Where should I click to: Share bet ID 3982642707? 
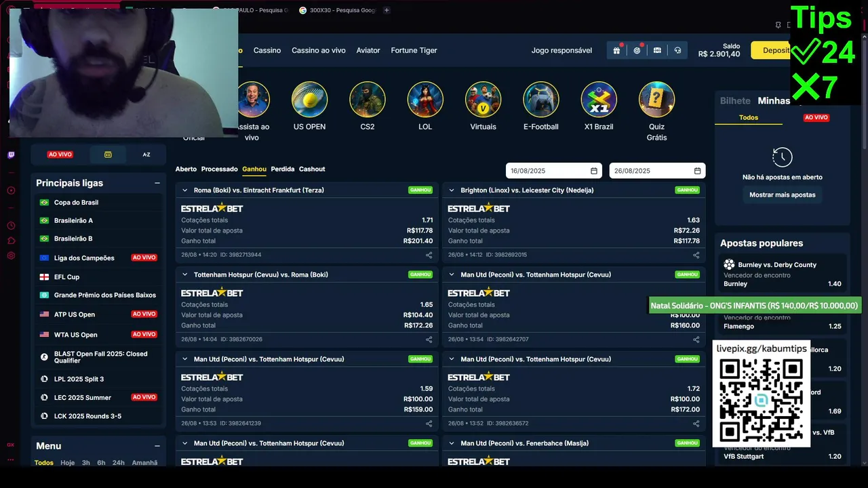coord(696,339)
